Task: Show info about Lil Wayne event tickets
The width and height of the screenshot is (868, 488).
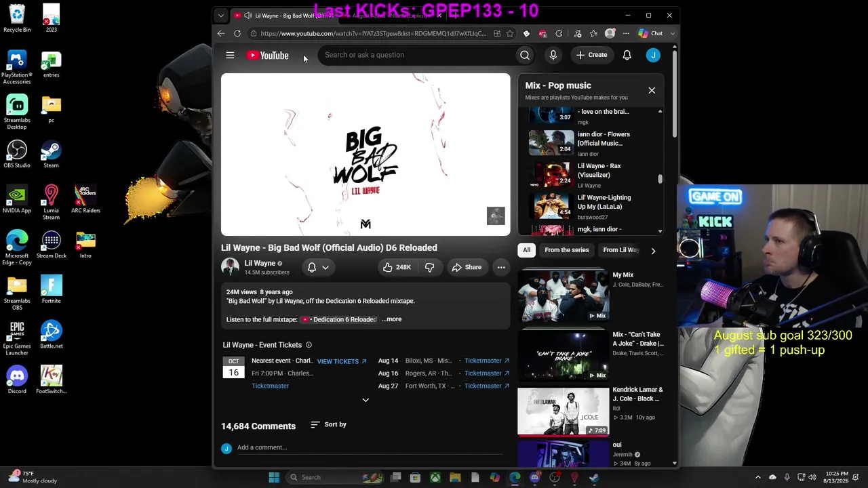Action: [x=309, y=345]
